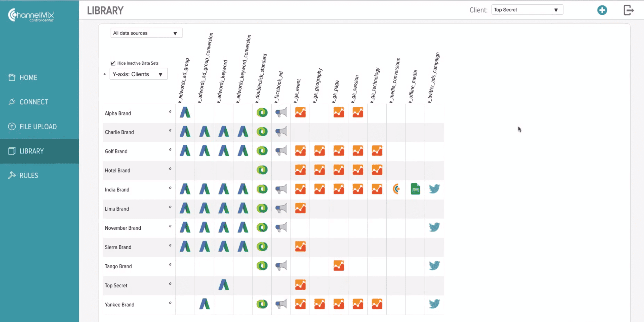Click India Brand Twitter ads campaign icon

point(434,189)
